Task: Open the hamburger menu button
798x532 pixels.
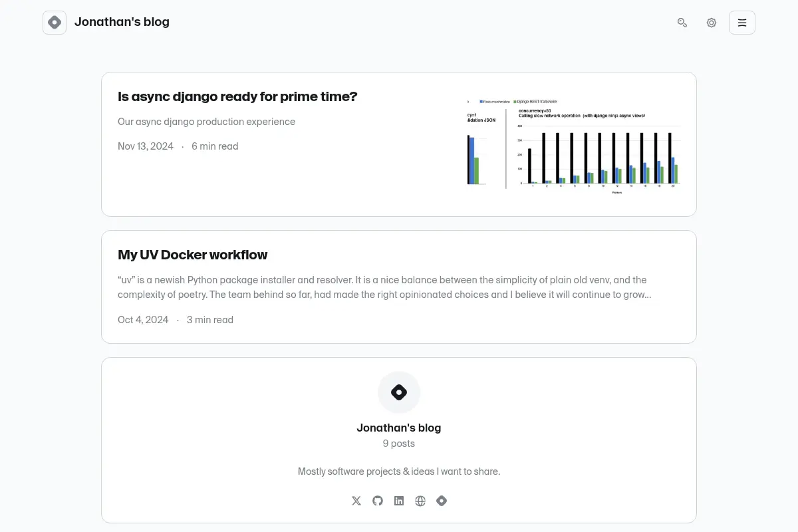Action: (742, 23)
